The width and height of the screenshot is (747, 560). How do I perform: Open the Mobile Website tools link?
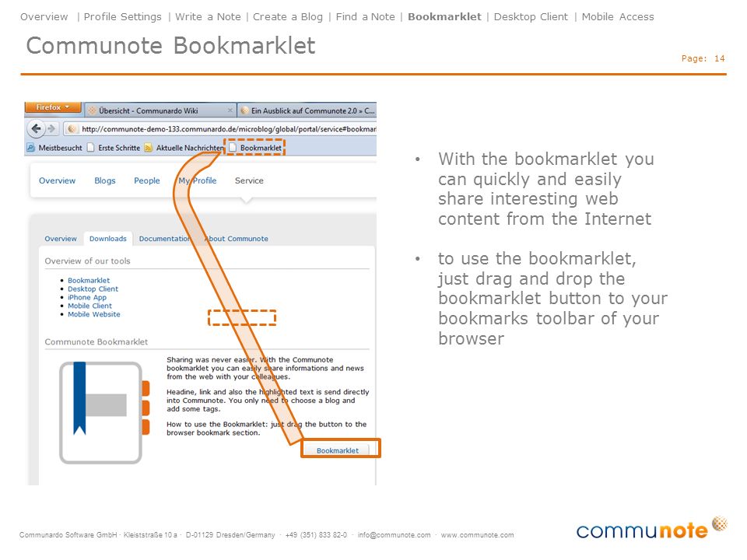[94, 314]
